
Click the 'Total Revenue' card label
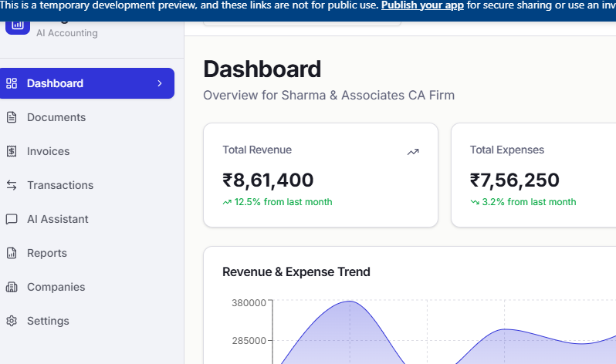tap(257, 150)
